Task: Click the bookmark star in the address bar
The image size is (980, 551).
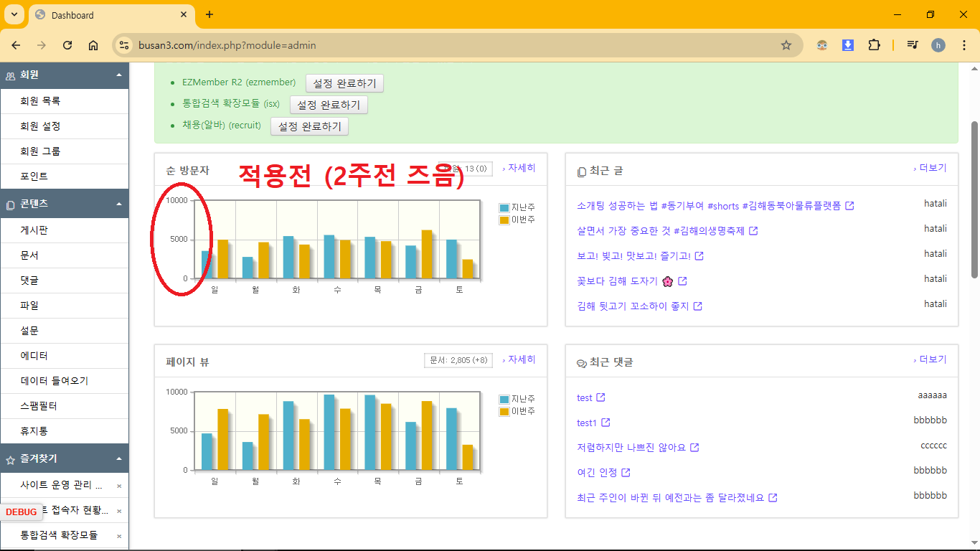Action: 786,44
